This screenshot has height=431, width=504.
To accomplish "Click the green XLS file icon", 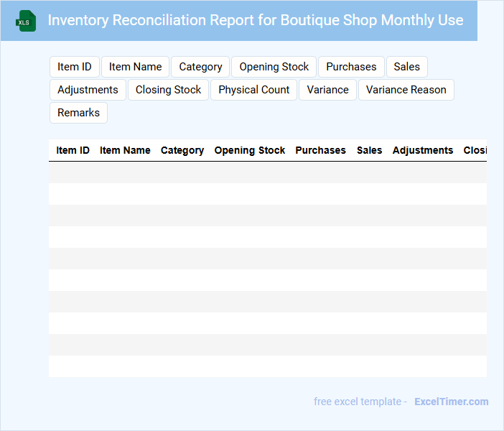I will click(26, 21).
